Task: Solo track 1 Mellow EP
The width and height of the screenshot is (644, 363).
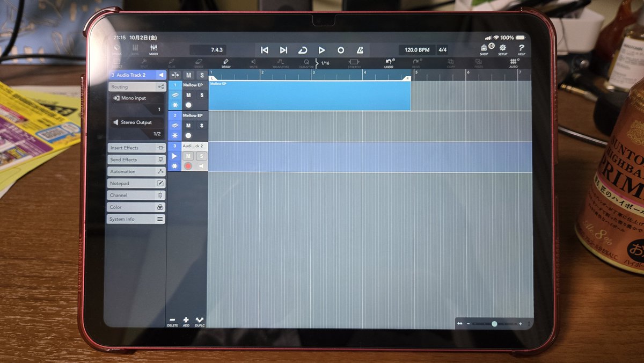Action: [202, 95]
